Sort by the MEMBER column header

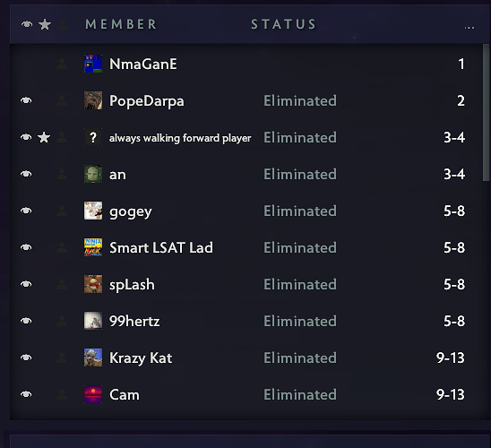click(121, 24)
